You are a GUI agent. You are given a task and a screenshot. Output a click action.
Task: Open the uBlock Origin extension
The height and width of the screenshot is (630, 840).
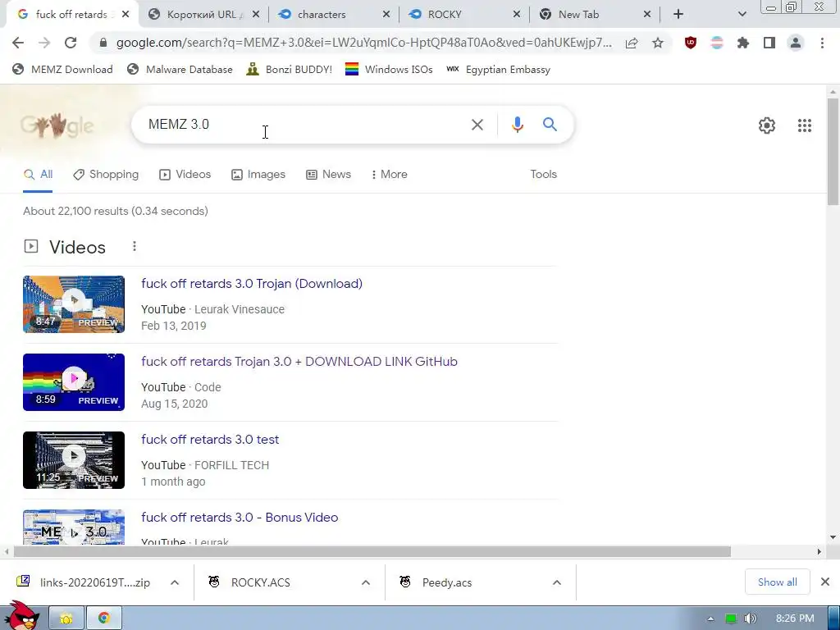pyautogui.click(x=691, y=43)
